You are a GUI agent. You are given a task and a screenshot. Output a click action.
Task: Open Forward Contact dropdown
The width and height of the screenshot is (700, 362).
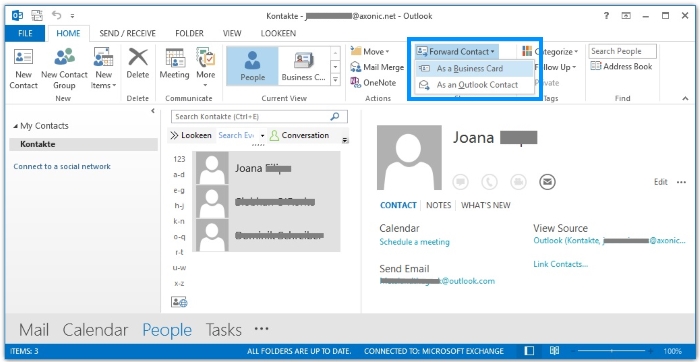(456, 52)
